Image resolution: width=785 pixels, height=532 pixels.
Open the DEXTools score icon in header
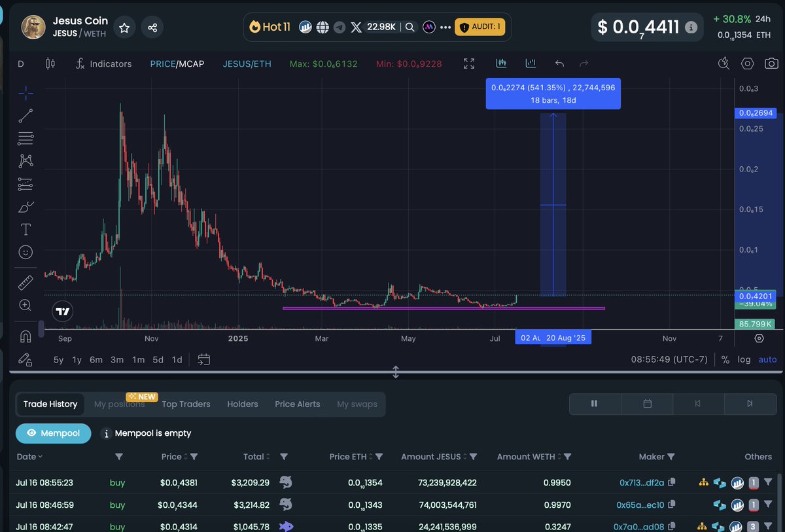tap(305, 27)
